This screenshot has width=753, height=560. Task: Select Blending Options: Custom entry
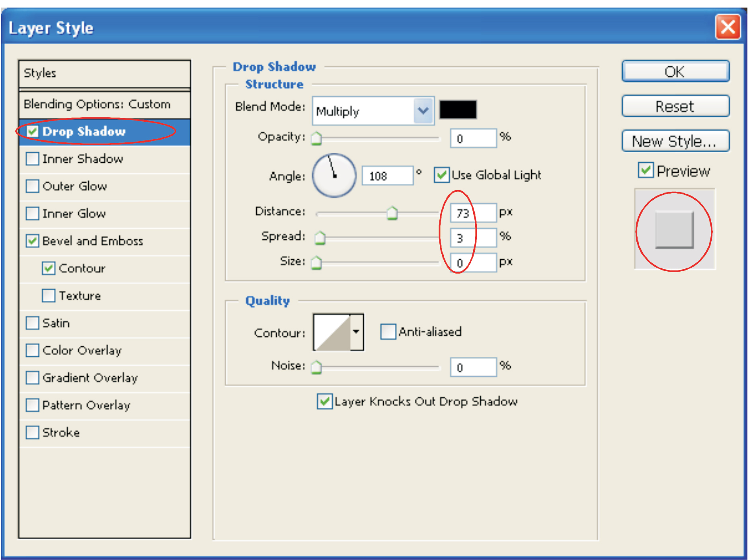(x=97, y=104)
